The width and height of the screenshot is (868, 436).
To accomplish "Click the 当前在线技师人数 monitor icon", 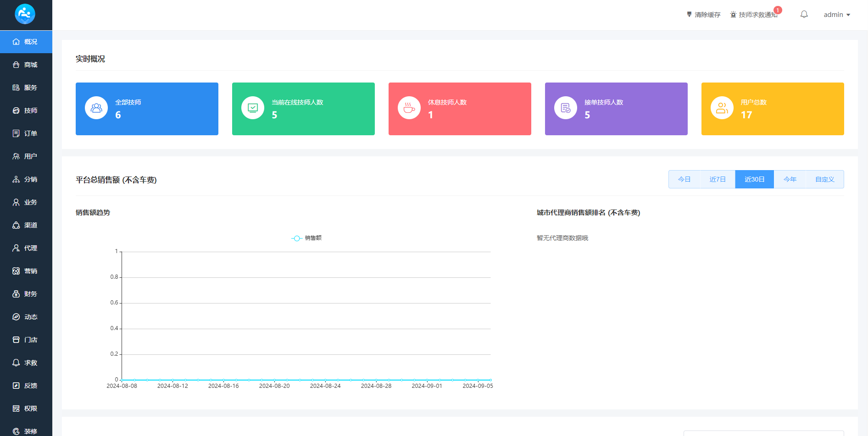I will point(253,108).
